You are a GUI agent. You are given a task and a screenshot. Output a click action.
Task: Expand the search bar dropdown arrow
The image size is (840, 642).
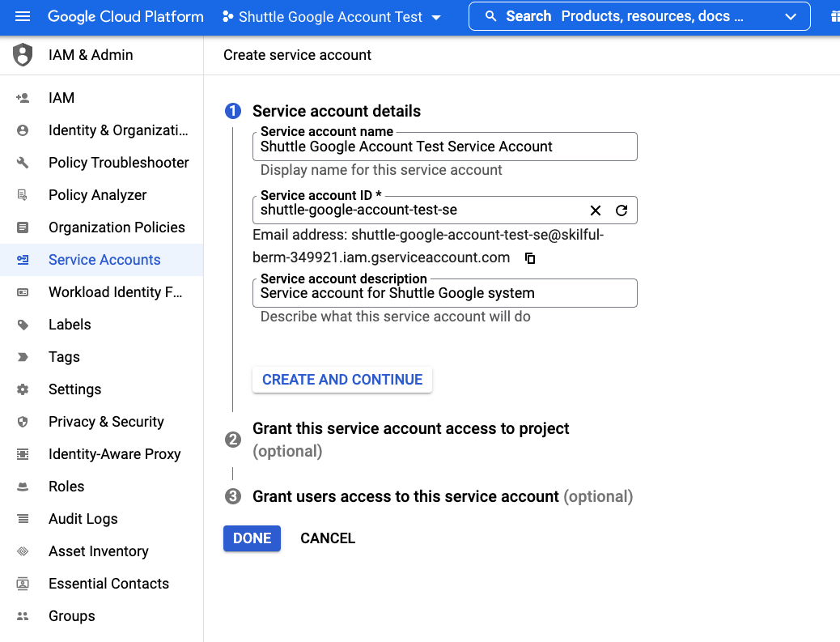coord(791,17)
